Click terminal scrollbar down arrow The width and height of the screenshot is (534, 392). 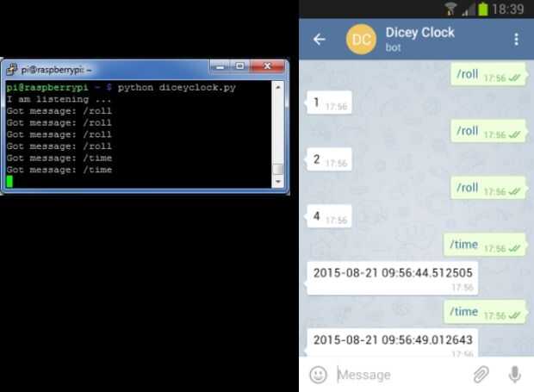pos(278,182)
